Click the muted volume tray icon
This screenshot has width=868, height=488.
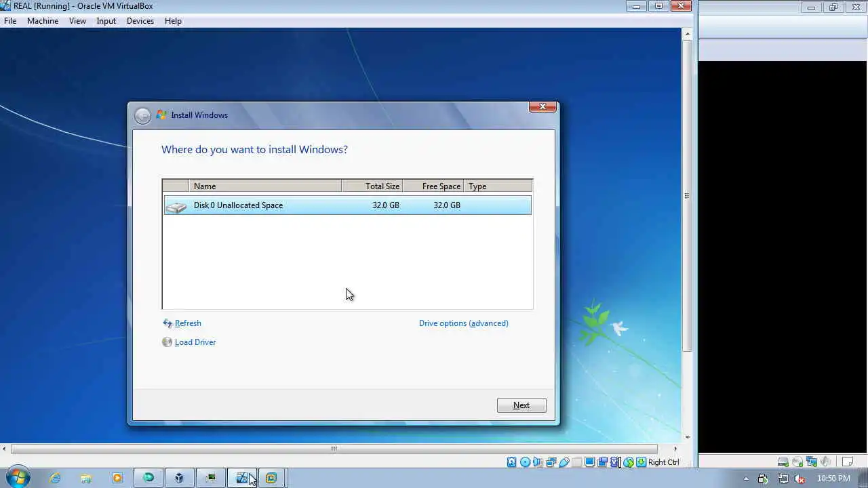[800, 479]
